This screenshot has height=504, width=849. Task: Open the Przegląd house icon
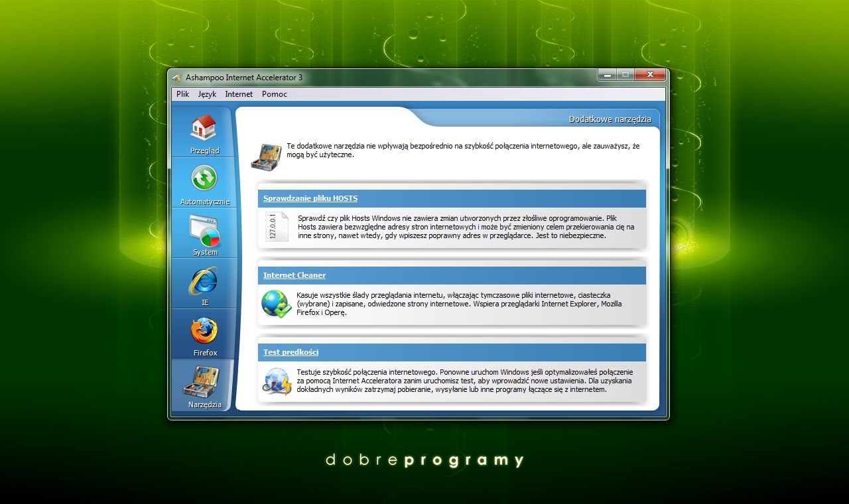pos(204,127)
